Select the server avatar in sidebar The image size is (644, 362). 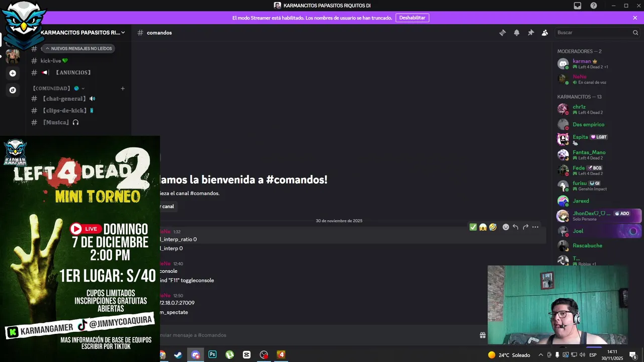click(x=13, y=56)
